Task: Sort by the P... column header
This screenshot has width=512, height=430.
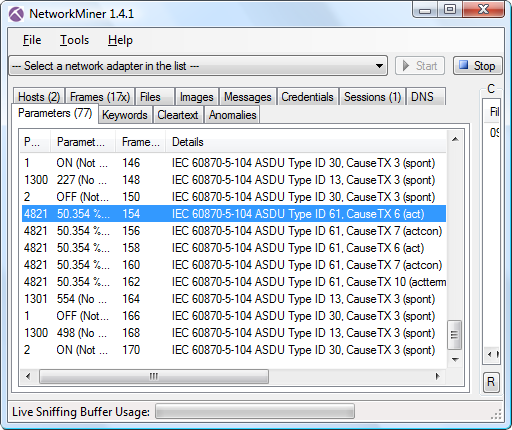Action: coord(35,142)
